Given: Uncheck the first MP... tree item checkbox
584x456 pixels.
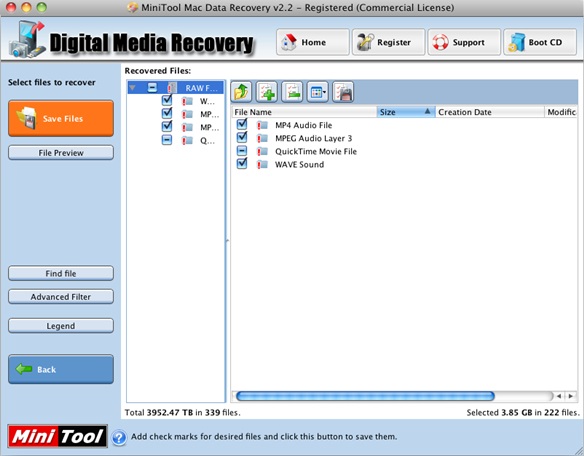Looking at the screenshot, I should point(167,114).
